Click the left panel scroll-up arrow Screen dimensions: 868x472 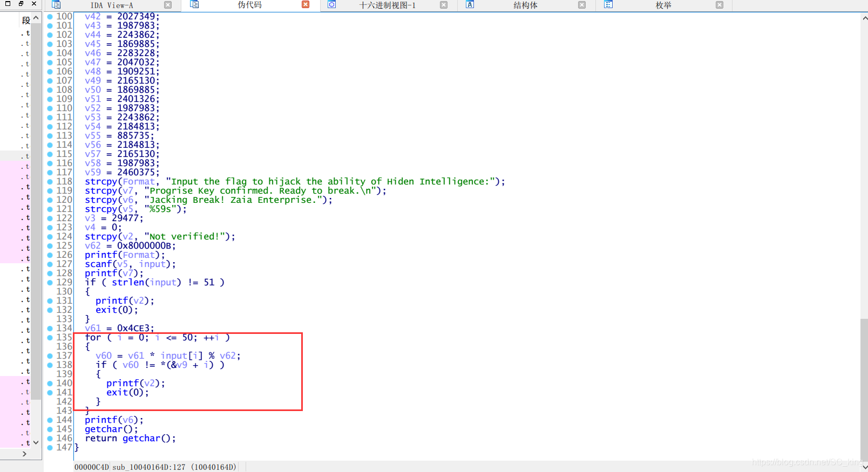(x=36, y=18)
